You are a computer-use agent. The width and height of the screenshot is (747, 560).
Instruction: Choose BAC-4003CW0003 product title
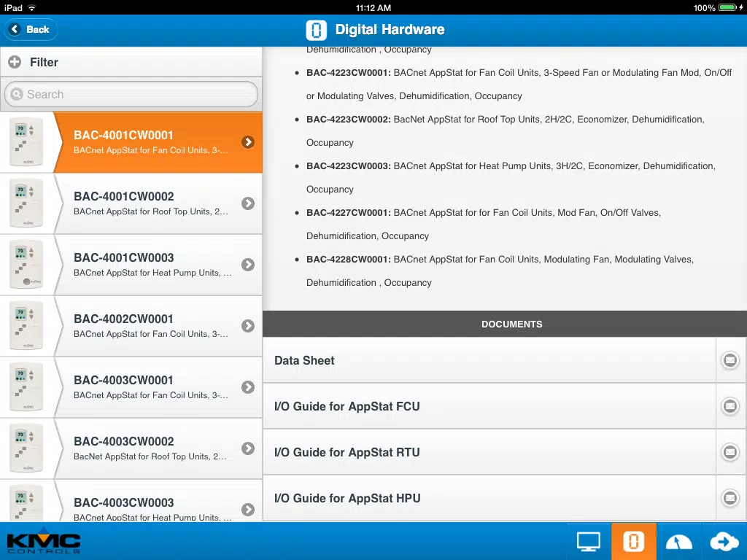pyautogui.click(x=124, y=502)
